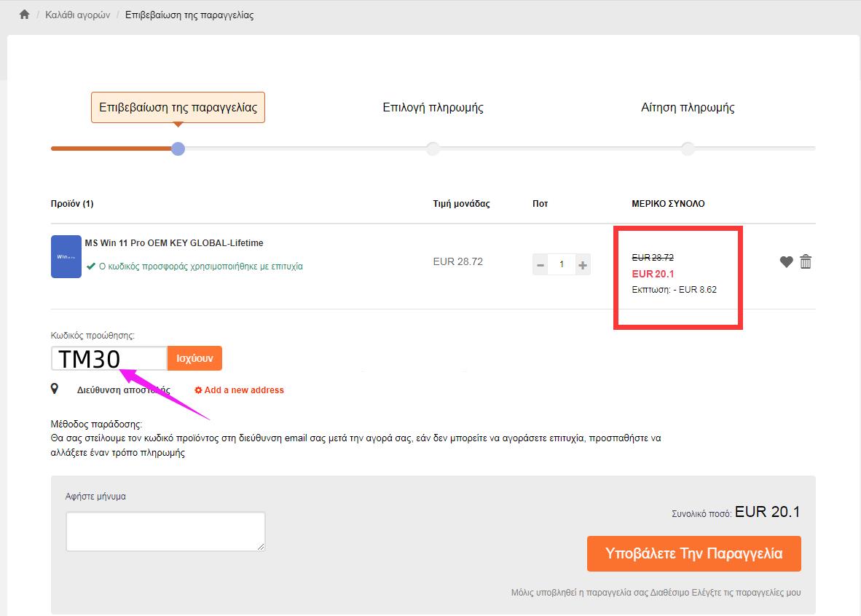
Task: Go to Καλάθι αγορών breadcrumb
Action: (x=77, y=15)
